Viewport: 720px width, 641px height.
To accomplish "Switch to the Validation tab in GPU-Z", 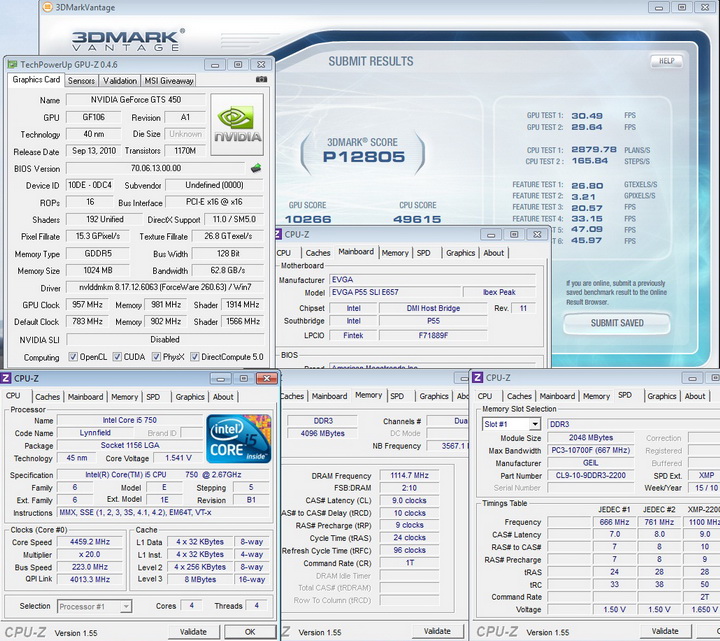I will pos(120,81).
